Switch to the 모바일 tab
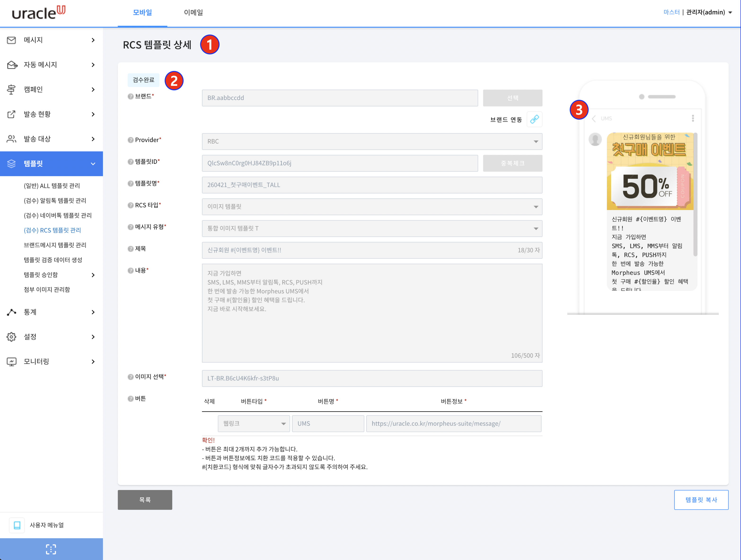Image resolution: width=741 pixels, height=560 pixels. 142,13
